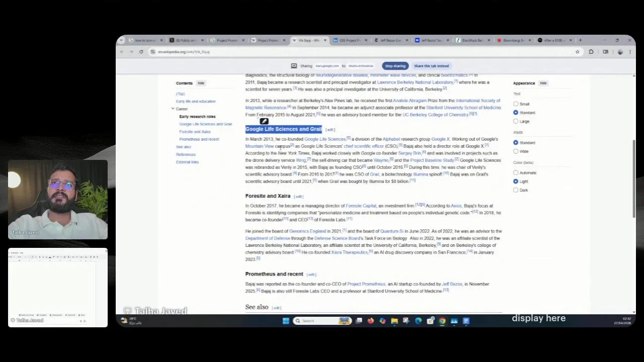Viewport: 644px width, 362px height.
Task: Select Standard page width
Action: (516, 143)
